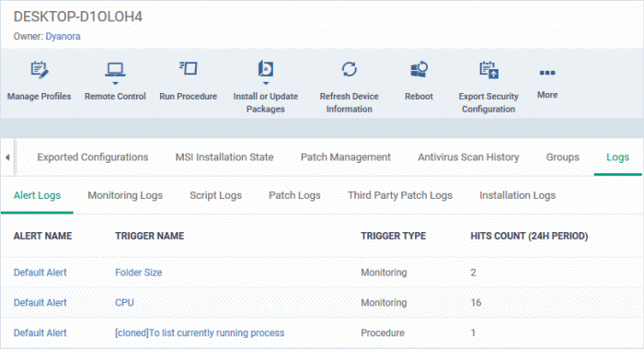The image size is (644, 349).
Task: Select the Alert Logs sub-tab
Action: pos(37,195)
